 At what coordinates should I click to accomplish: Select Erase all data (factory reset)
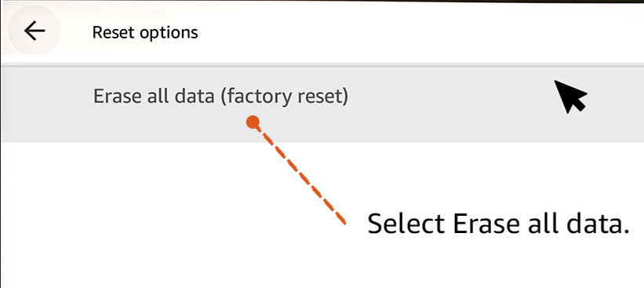click(322, 104)
